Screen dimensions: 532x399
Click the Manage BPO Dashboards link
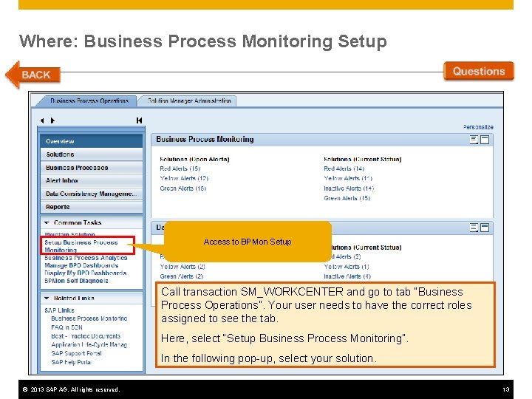click(81, 265)
